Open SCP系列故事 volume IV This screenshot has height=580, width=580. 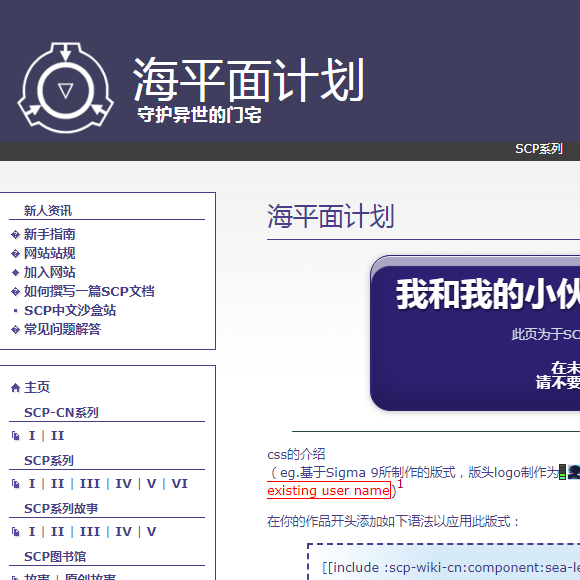(x=124, y=532)
